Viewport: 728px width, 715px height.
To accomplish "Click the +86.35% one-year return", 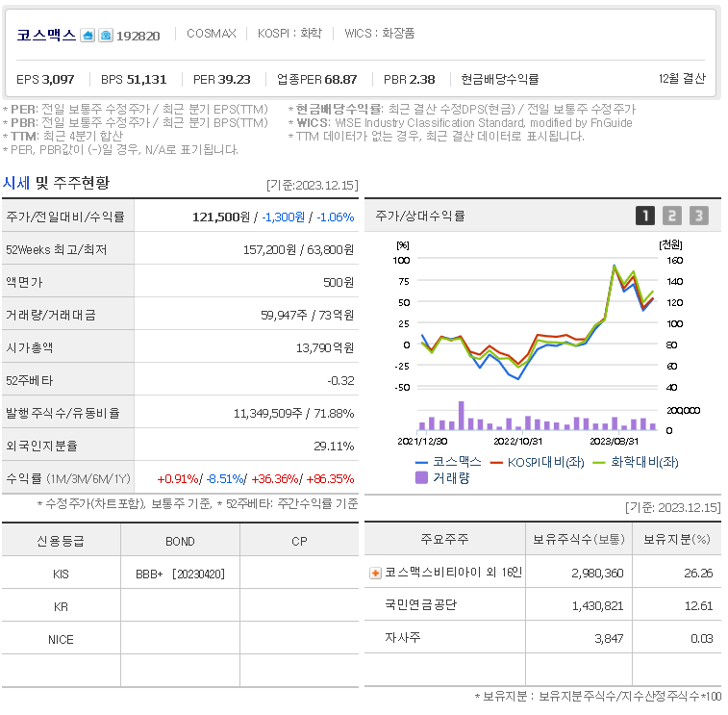I will coord(330,479).
